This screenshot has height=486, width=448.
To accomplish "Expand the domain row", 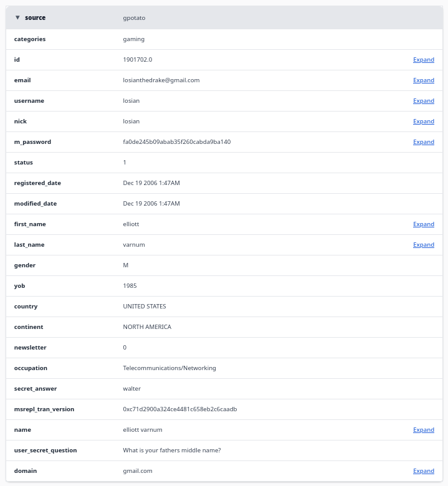I will click(423, 471).
